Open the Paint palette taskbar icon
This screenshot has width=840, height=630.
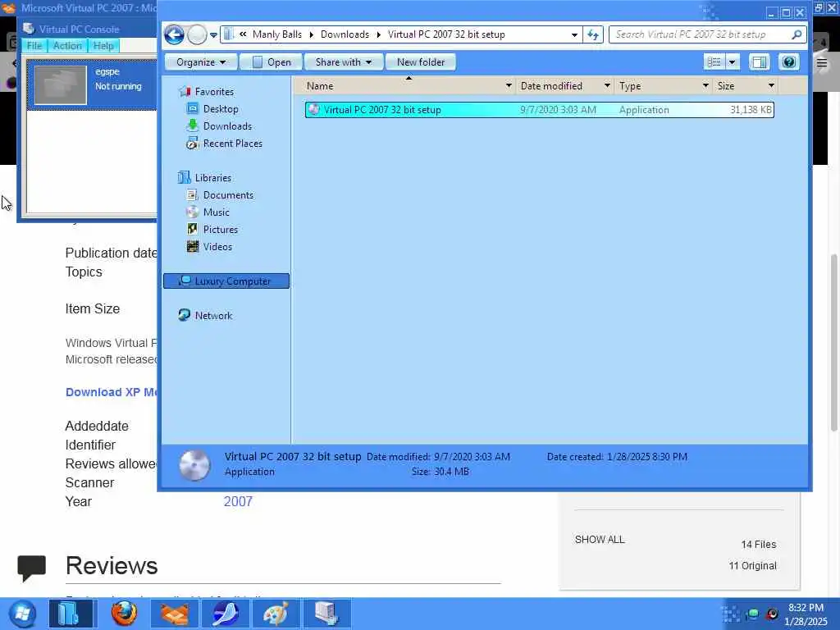(276, 614)
